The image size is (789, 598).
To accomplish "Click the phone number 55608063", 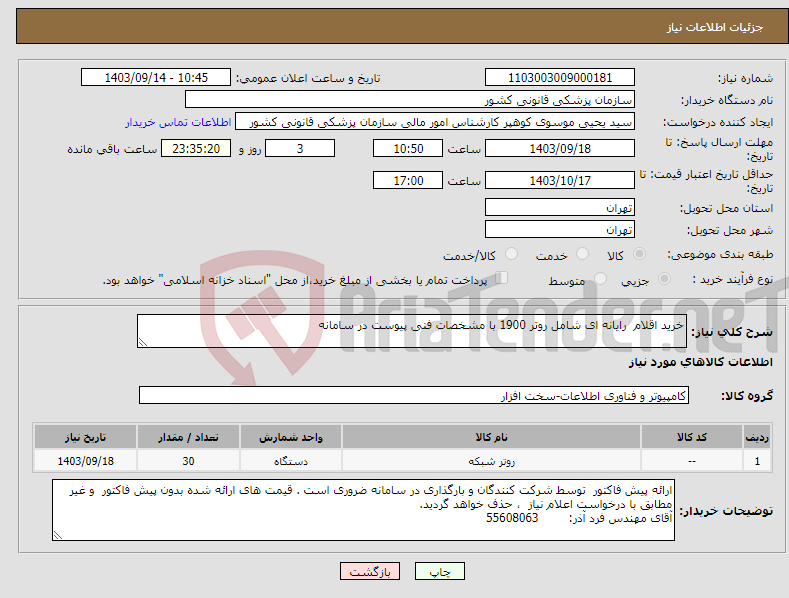I will tap(512, 518).
